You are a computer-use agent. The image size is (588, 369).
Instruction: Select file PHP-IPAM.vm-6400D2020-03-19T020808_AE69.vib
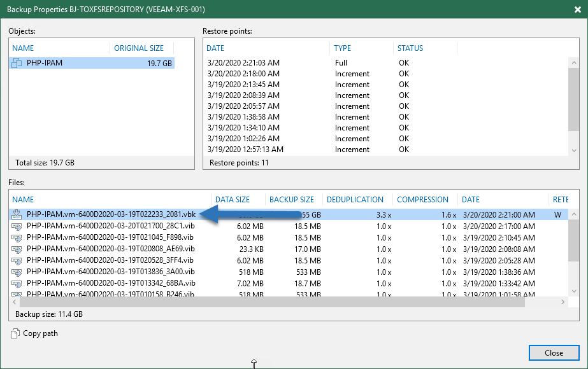[x=111, y=249]
